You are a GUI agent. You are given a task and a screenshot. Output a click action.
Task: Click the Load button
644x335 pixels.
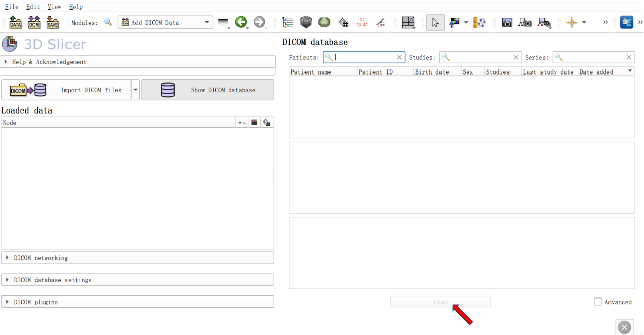[x=440, y=302]
